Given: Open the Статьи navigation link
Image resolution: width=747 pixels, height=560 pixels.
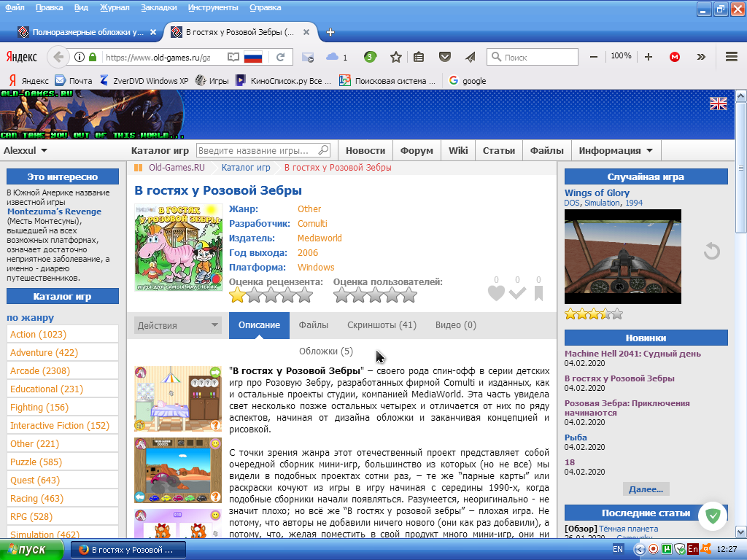Looking at the screenshot, I should tap(499, 150).
